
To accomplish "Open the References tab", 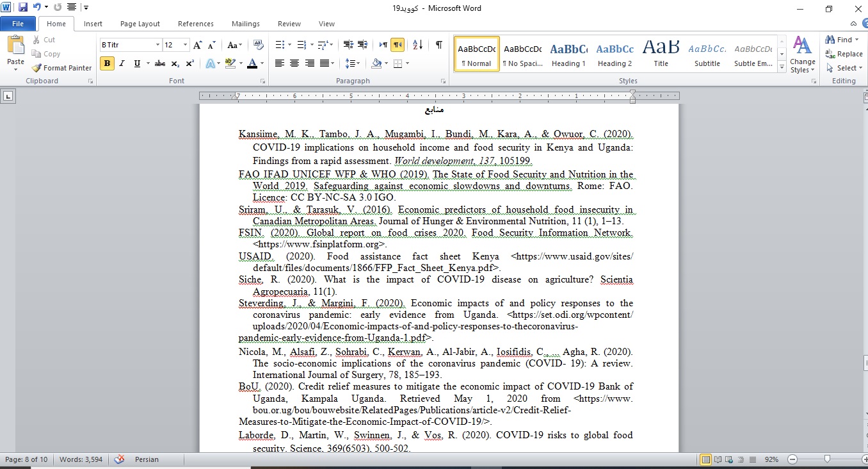I will tap(196, 24).
